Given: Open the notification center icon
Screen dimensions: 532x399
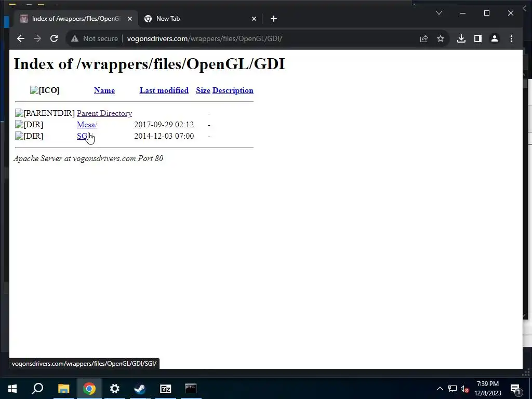Looking at the screenshot, I should click(x=516, y=389).
